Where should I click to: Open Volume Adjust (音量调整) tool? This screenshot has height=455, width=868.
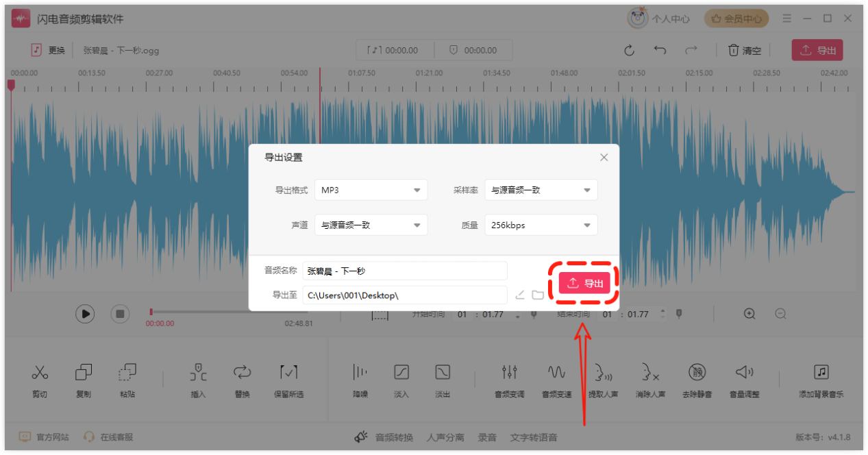(x=744, y=380)
